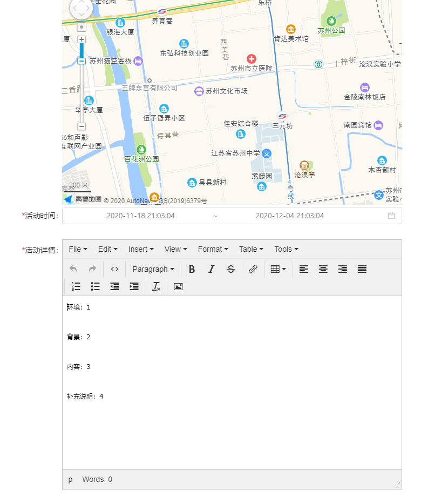Open the Edit menu
Image resolution: width=448 pixels, height=503 pixels.
(x=107, y=249)
